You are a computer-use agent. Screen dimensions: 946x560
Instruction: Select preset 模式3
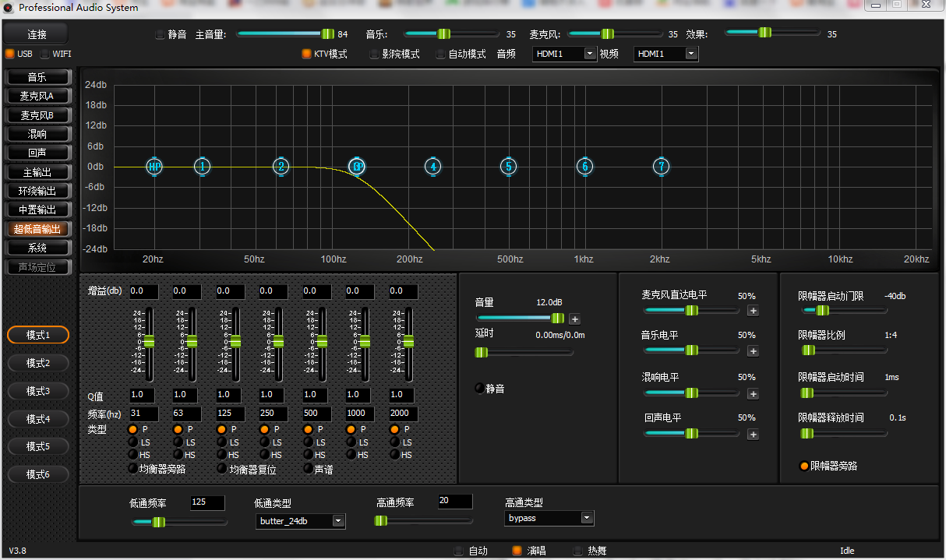pyautogui.click(x=38, y=391)
